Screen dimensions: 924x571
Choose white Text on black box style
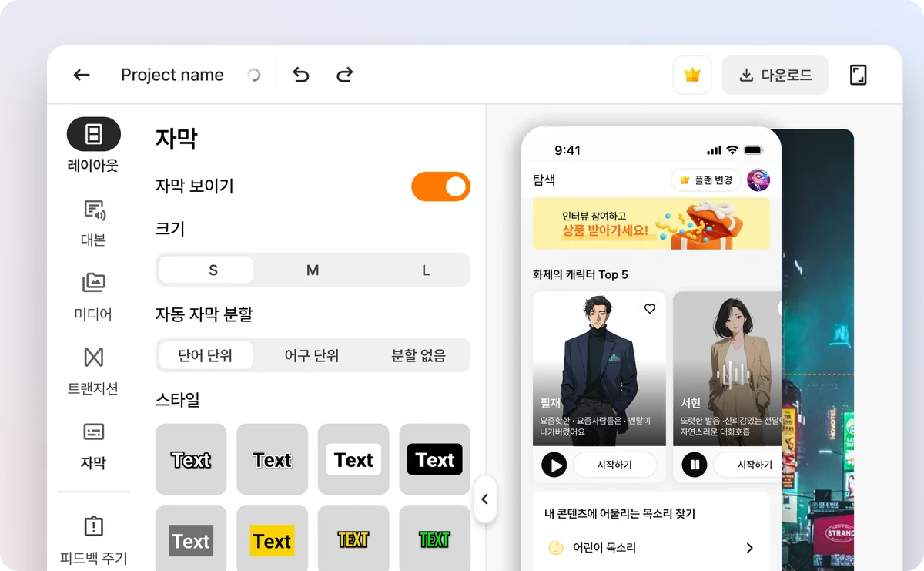click(x=435, y=459)
